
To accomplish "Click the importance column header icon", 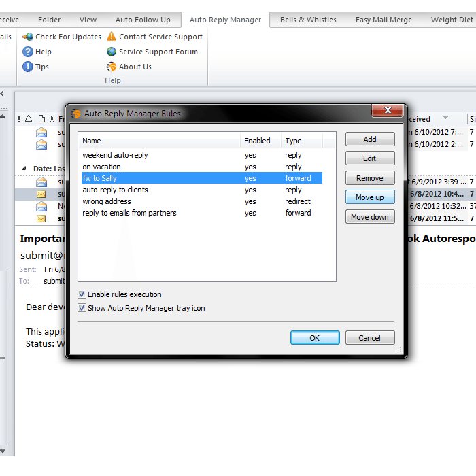I will [19, 119].
